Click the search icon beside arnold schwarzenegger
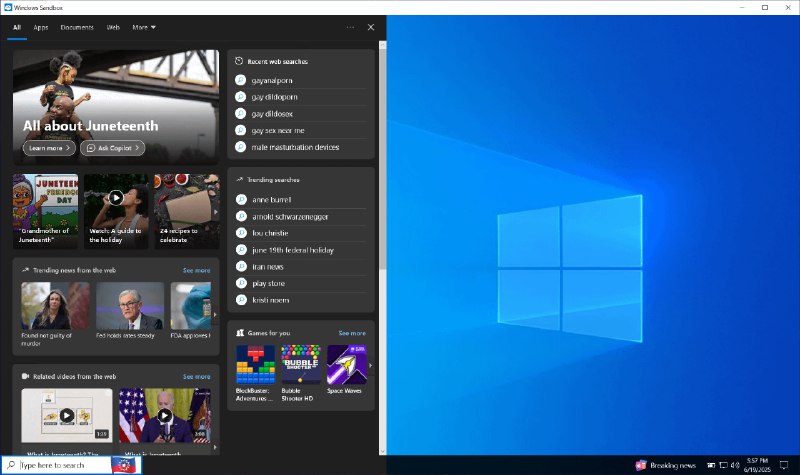Screen dimensions: 800x475 click(241, 216)
